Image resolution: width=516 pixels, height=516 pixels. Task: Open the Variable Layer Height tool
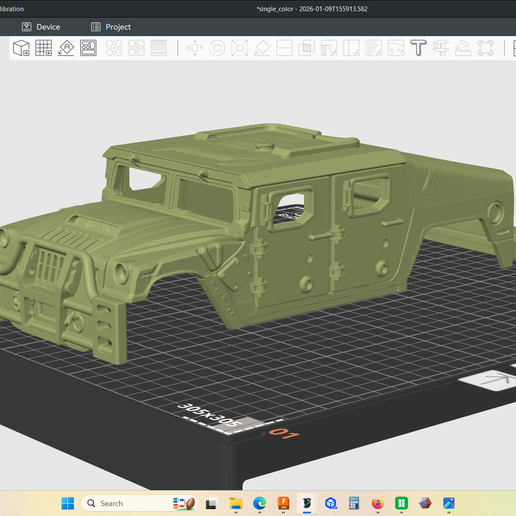(159, 48)
